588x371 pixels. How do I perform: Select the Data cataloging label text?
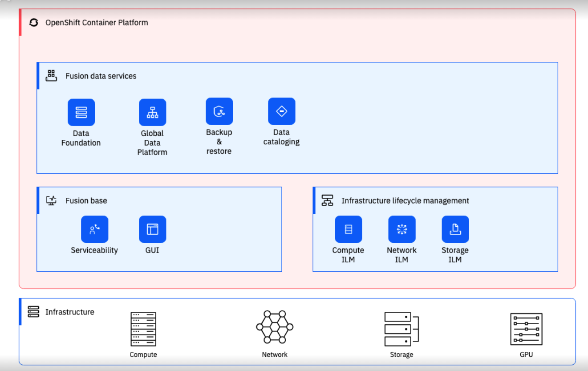click(x=281, y=137)
